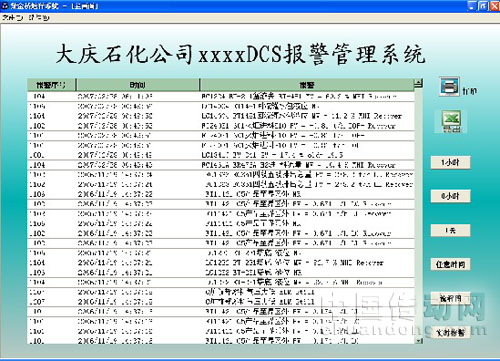Click the 实时报警 button at the bottom
The width and height of the screenshot is (500, 361).
(x=450, y=332)
